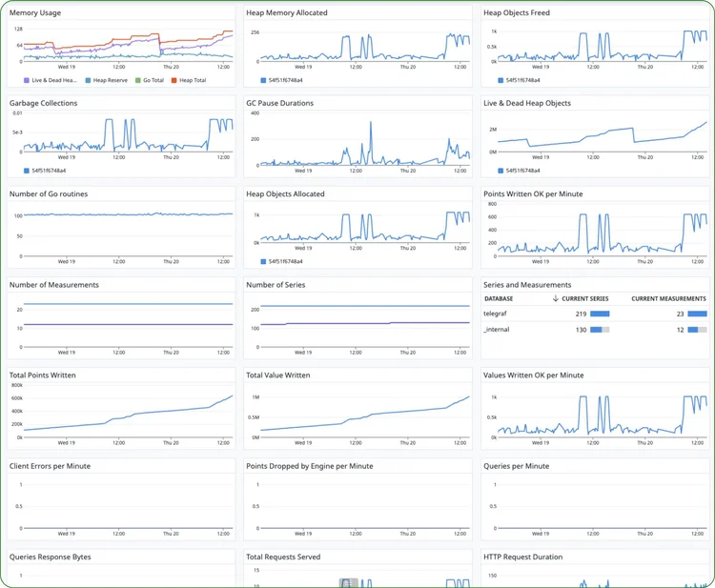
Task: Click the 23 measurements value for telegraf
Action: tap(680, 314)
